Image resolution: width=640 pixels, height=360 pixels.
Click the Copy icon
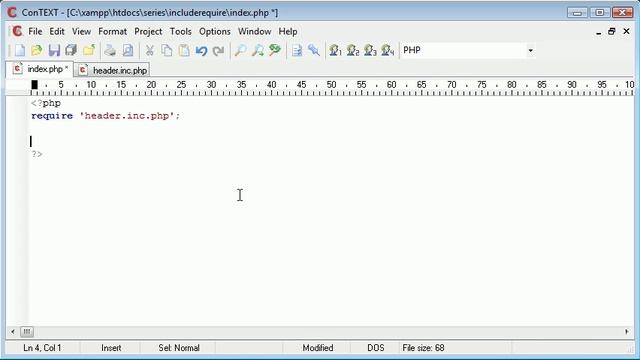[167, 51]
